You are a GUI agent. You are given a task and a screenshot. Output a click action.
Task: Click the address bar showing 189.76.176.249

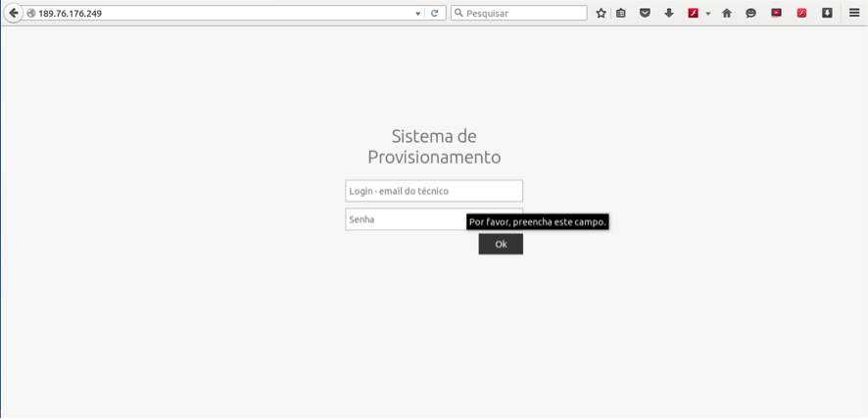pyautogui.click(x=221, y=14)
